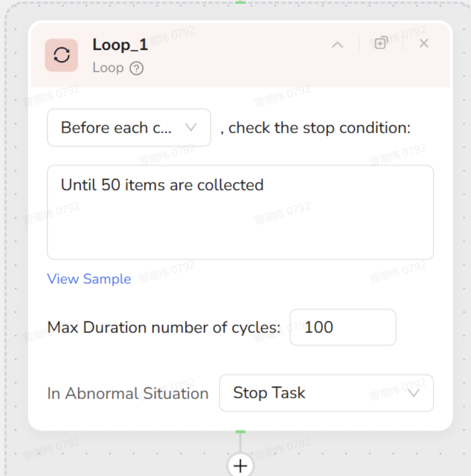Viewport: 471px width, 476px height.
Task: Focus the "Until 50 items are collected" text box
Action: tap(240, 212)
